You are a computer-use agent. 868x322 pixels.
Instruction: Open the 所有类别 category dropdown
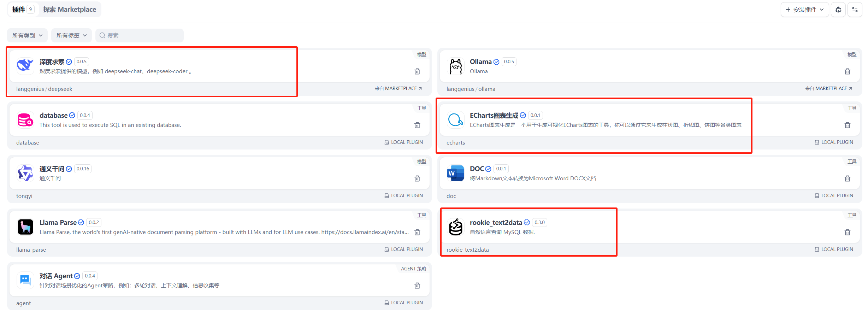[27, 35]
